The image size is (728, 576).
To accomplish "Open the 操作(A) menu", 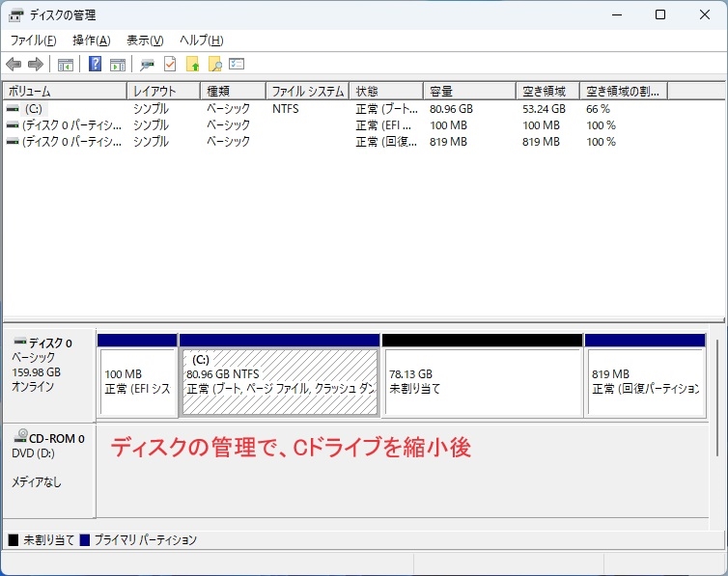I will pyautogui.click(x=92, y=41).
